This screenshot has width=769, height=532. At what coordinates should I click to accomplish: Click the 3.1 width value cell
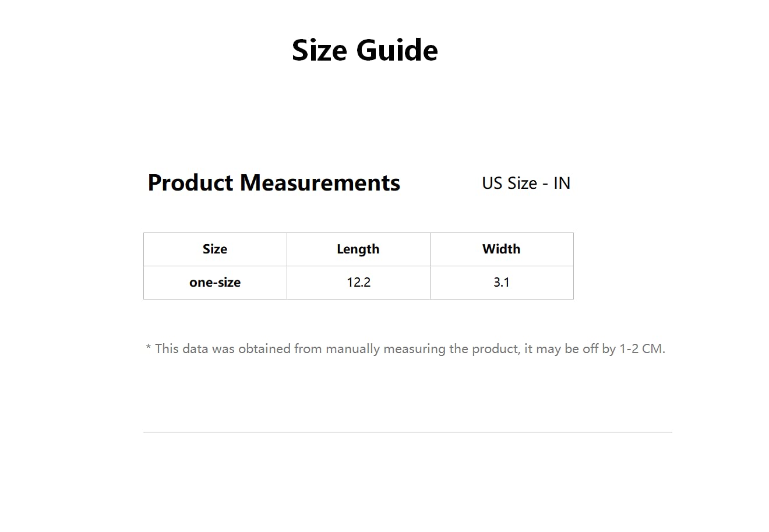pos(502,283)
